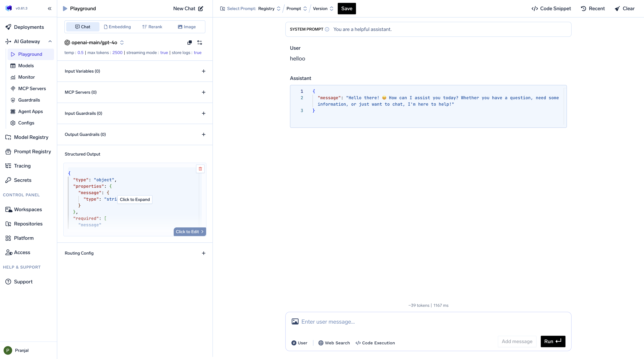Viewport: 644px width, 359px height.
Task: Switch to the Embedding tab
Action: (x=117, y=27)
